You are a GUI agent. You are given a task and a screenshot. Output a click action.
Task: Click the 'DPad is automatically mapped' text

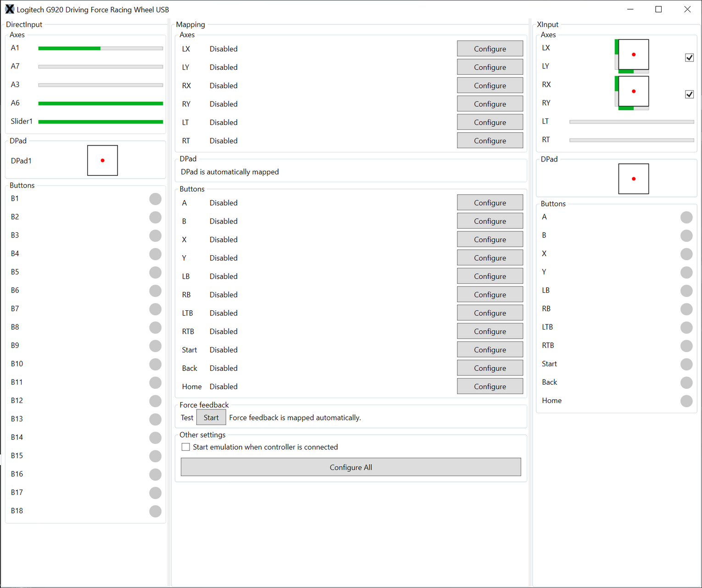pos(230,172)
